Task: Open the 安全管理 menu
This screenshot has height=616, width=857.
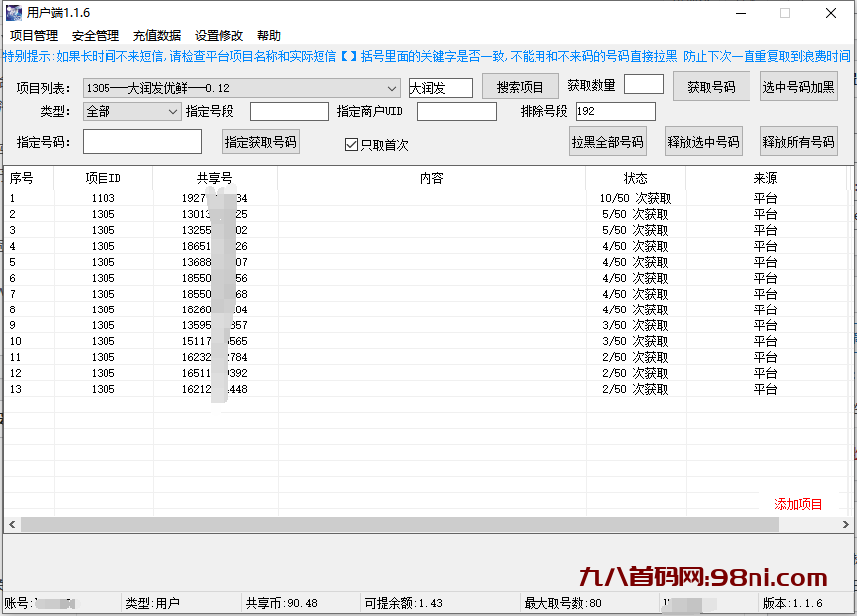Action: (x=94, y=34)
